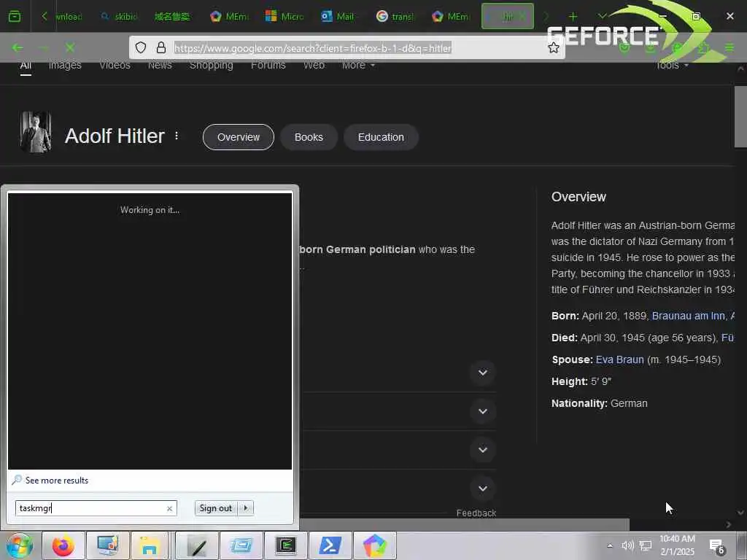Switch to the Chinese-titled 域名售卖 tab

click(171, 16)
